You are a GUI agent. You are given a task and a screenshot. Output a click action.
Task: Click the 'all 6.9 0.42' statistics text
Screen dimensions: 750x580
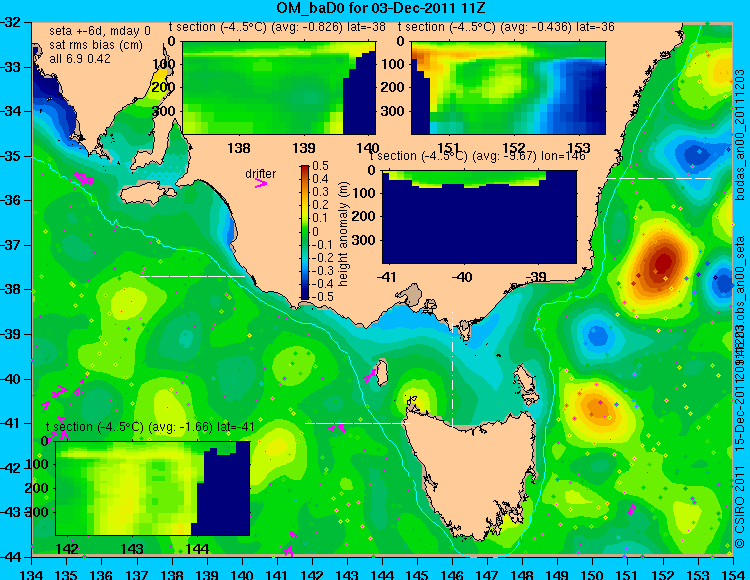(80, 59)
